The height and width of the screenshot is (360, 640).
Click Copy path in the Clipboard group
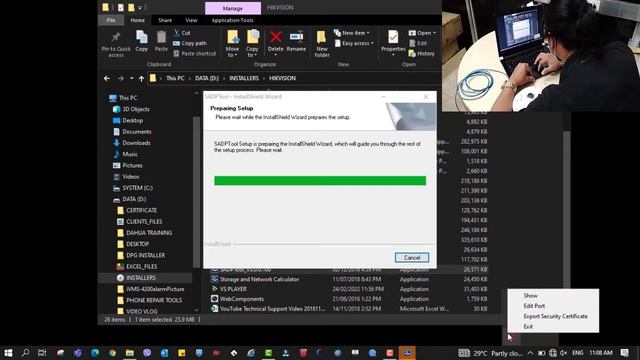click(x=190, y=43)
